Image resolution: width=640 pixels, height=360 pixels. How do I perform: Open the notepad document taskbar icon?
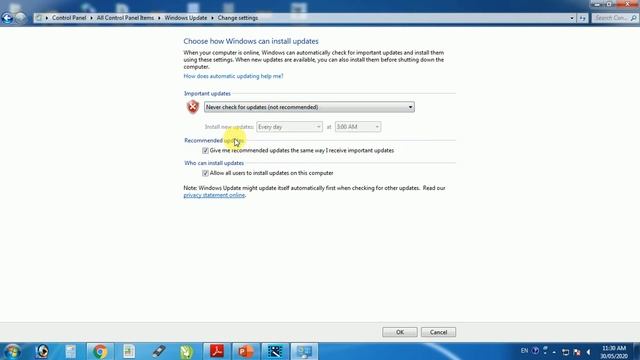coord(71,351)
